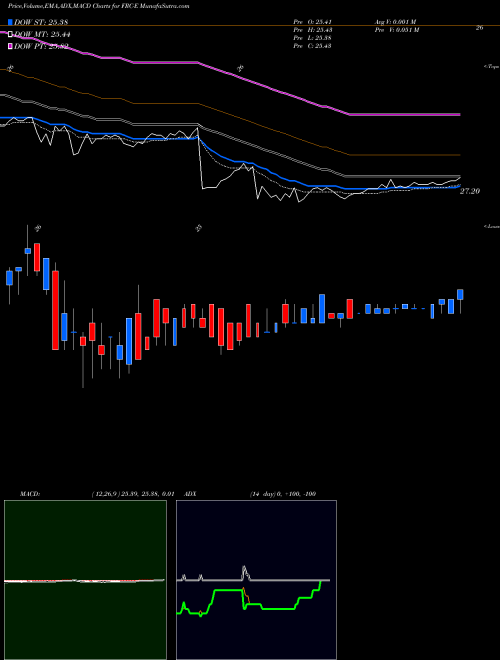Click the 'Pre O: 25.41' open value

[313, 22]
